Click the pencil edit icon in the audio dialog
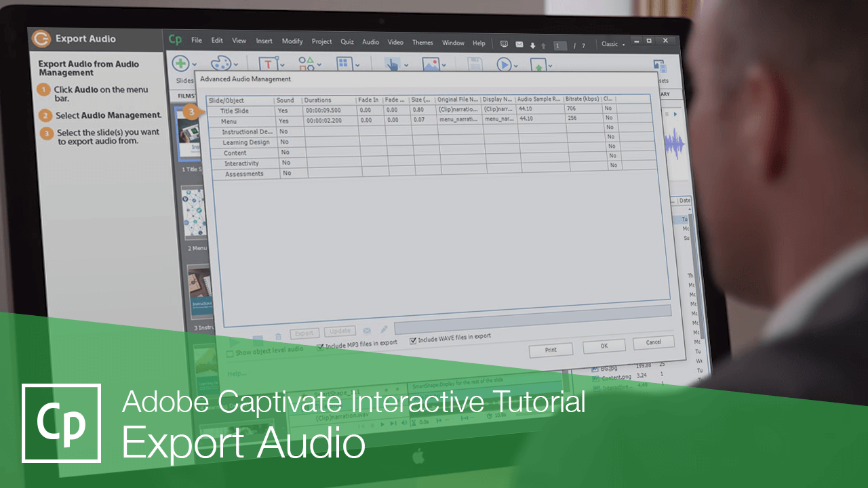Image resolution: width=868 pixels, height=488 pixels. click(x=383, y=329)
